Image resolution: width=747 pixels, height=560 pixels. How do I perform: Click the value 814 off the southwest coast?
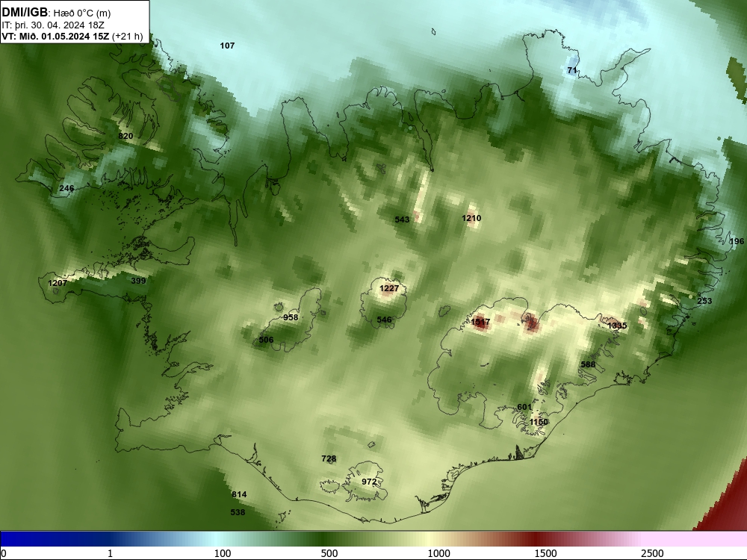(239, 495)
